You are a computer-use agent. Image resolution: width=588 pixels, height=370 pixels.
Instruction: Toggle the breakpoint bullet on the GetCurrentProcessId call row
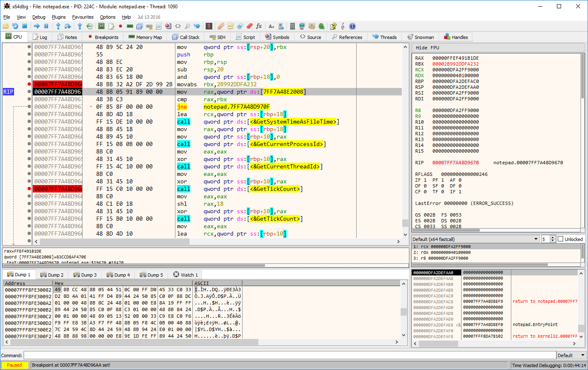[29, 144]
